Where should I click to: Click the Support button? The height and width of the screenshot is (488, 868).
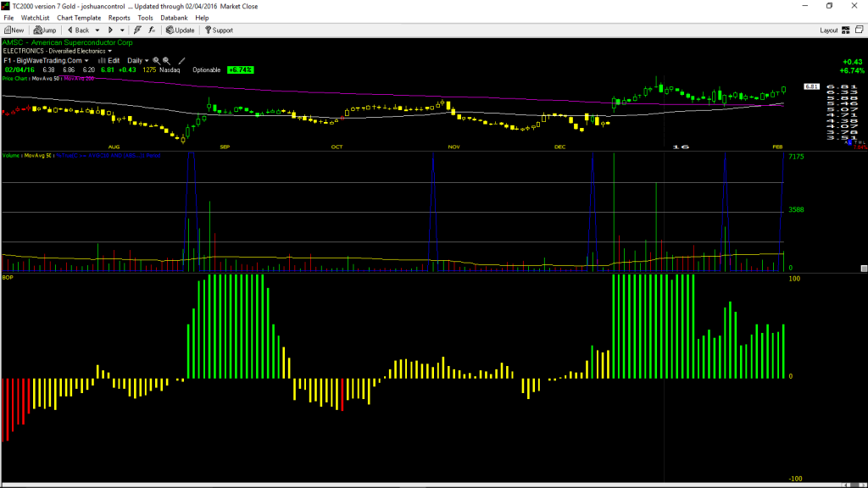[220, 30]
